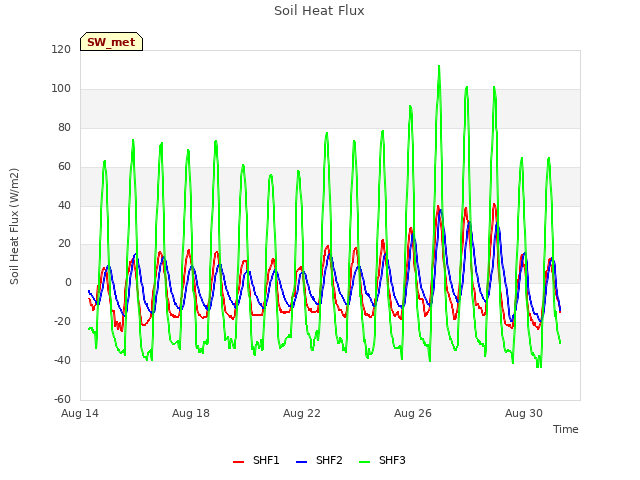This screenshot has width=640, height=480.
Task: Click the 20 y-axis tick label
Action: click(x=64, y=244)
